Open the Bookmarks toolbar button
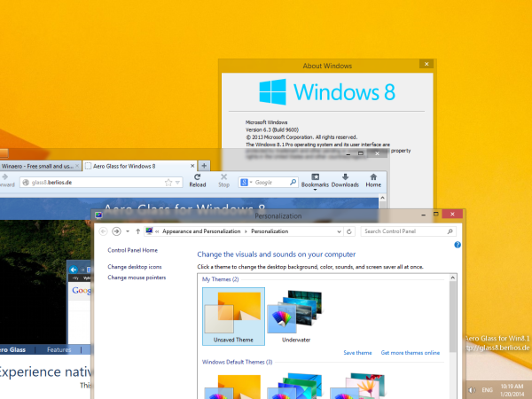 (x=315, y=181)
